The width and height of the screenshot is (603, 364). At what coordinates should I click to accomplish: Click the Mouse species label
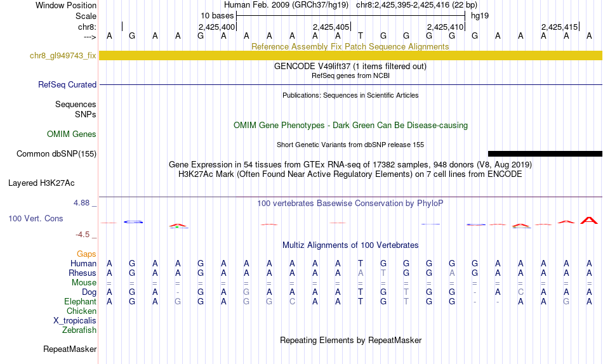tap(84, 283)
